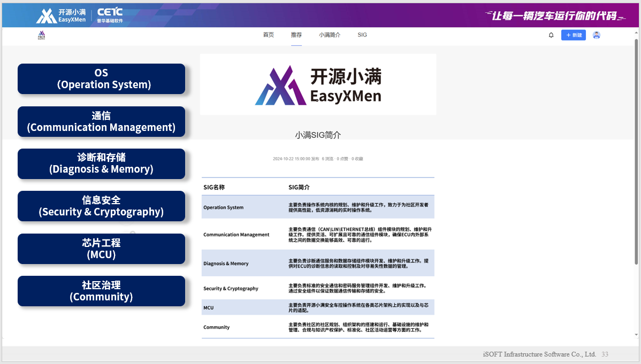Click the OS (Operation System) button

coord(101,79)
